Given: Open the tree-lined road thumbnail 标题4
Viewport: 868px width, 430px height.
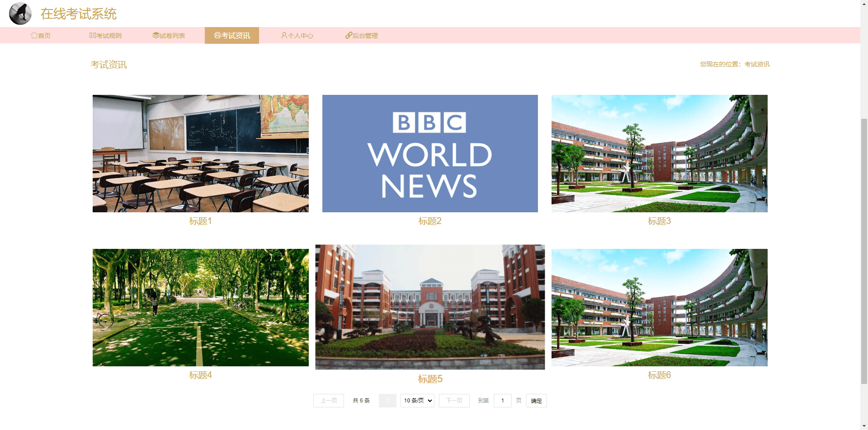Looking at the screenshot, I should point(201,308).
